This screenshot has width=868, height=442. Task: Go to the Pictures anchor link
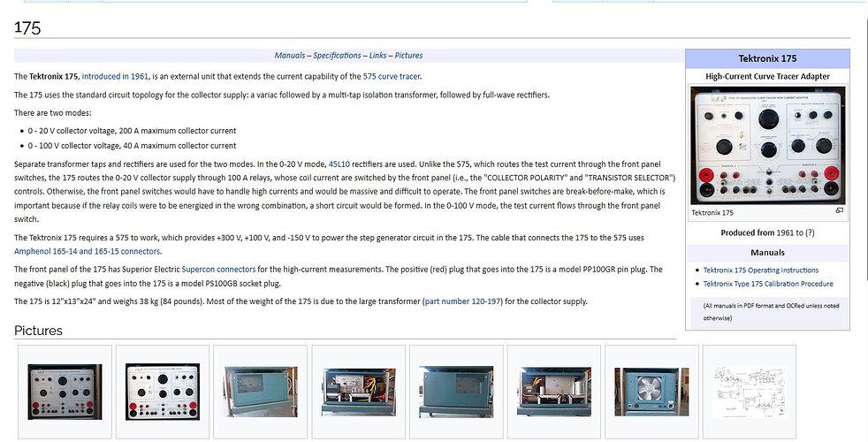408,56
